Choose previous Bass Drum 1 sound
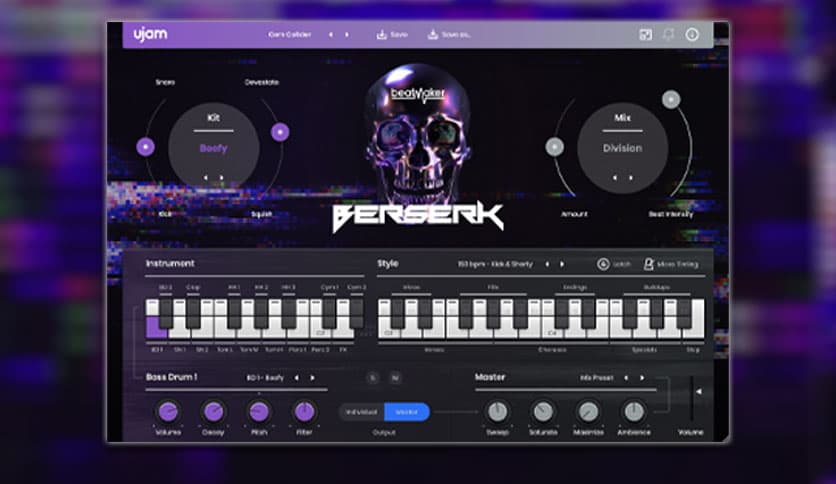The image size is (836, 484). pyautogui.click(x=296, y=378)
